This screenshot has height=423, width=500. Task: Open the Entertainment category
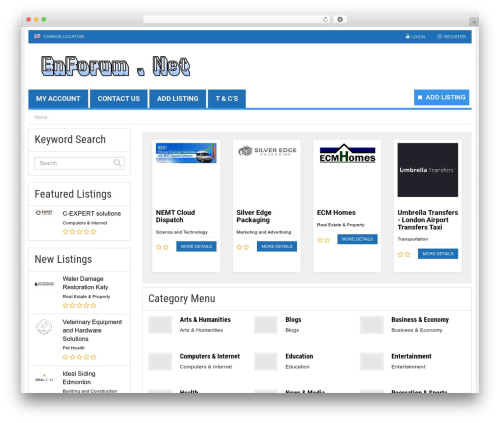[411, 356]
